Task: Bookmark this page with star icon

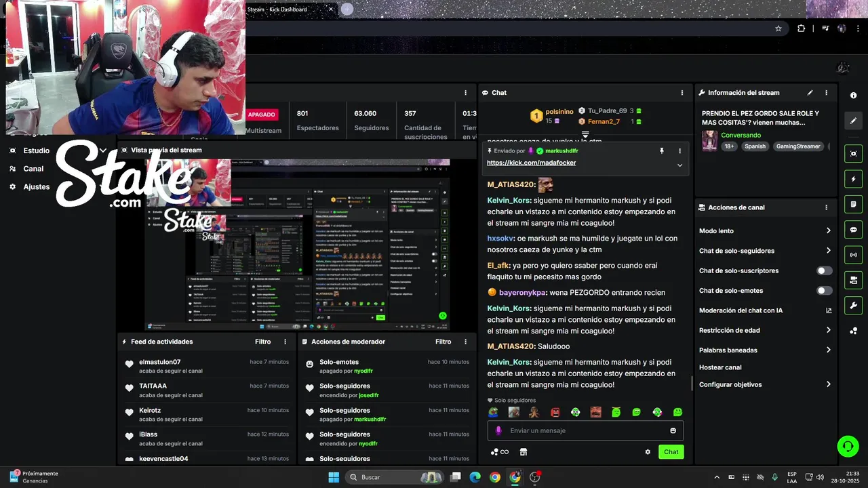Action: point(778,28)
